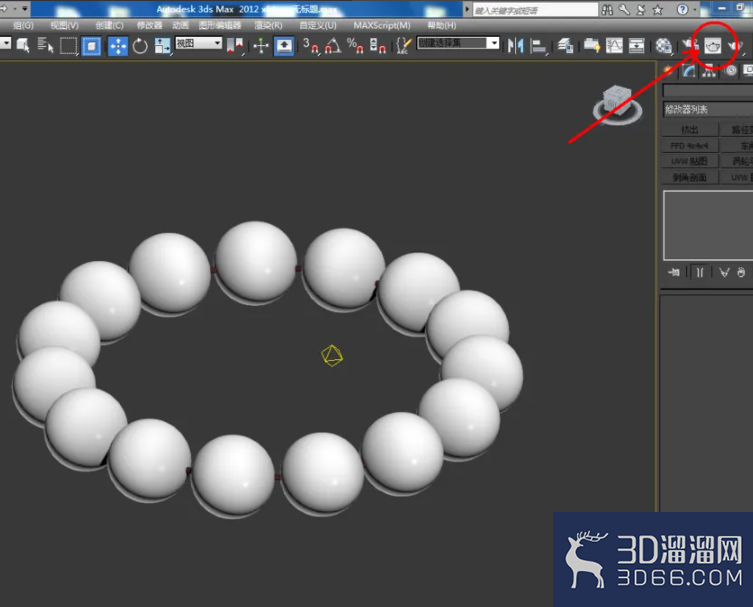Image resolution: width=753 pixels, height=607 pixels.
Task: Open Edit Named Selection Sets
Action: pos(404,46)
